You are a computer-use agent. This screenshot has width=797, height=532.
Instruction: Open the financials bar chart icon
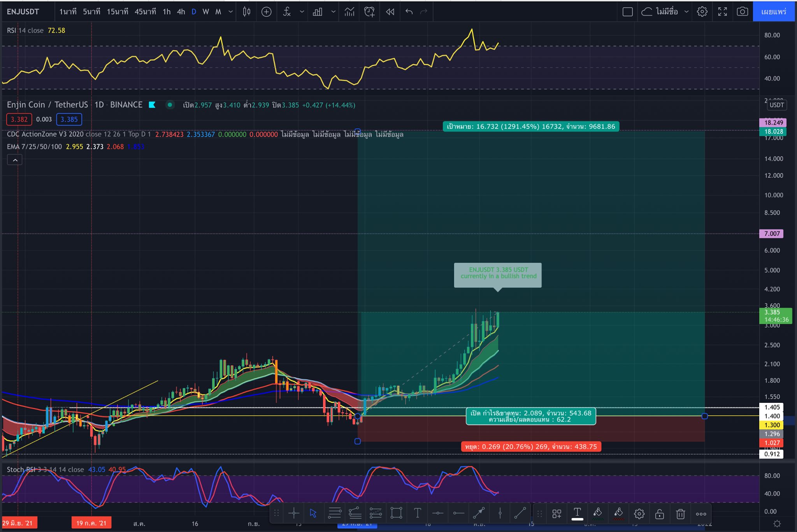[x=318, y=12]
